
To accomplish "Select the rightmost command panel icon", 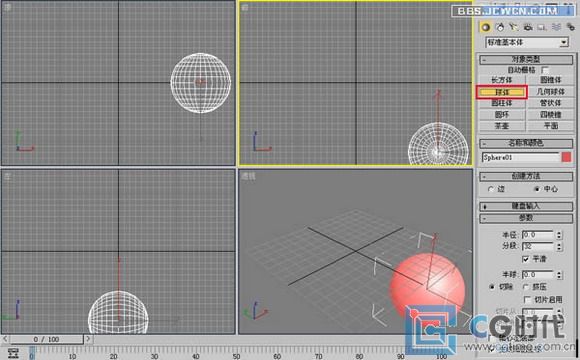I will click(571, 27).
